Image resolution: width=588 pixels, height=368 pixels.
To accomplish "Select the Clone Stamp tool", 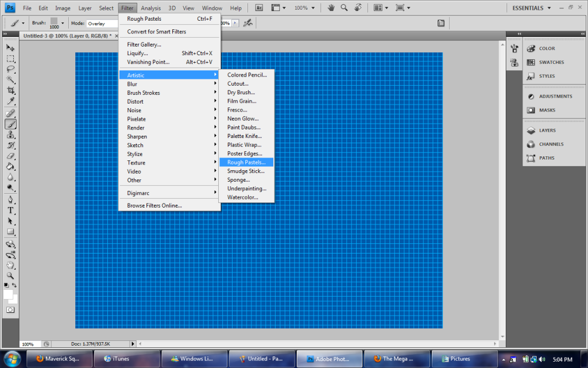I will (10, 135).
